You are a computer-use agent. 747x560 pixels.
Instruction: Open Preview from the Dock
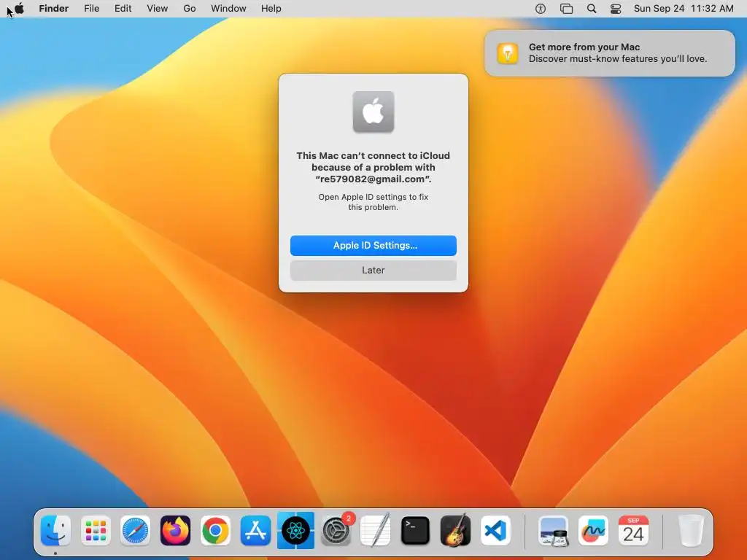553,530
